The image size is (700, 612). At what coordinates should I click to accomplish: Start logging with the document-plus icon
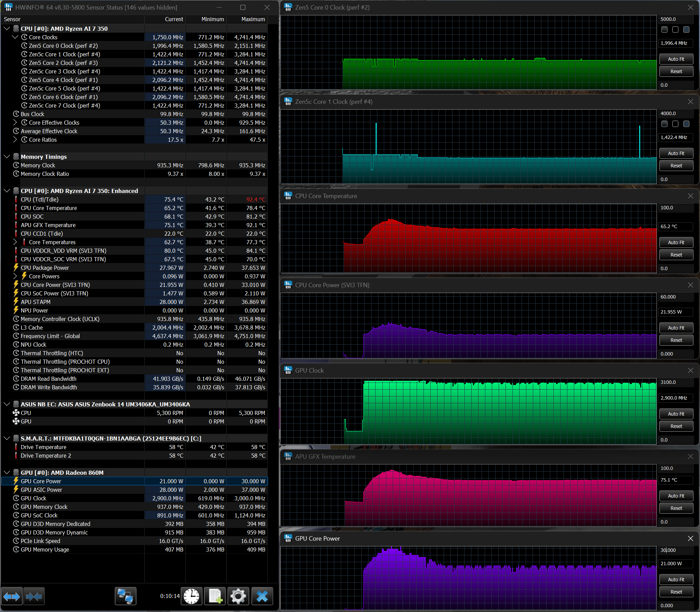pos(215,596)
